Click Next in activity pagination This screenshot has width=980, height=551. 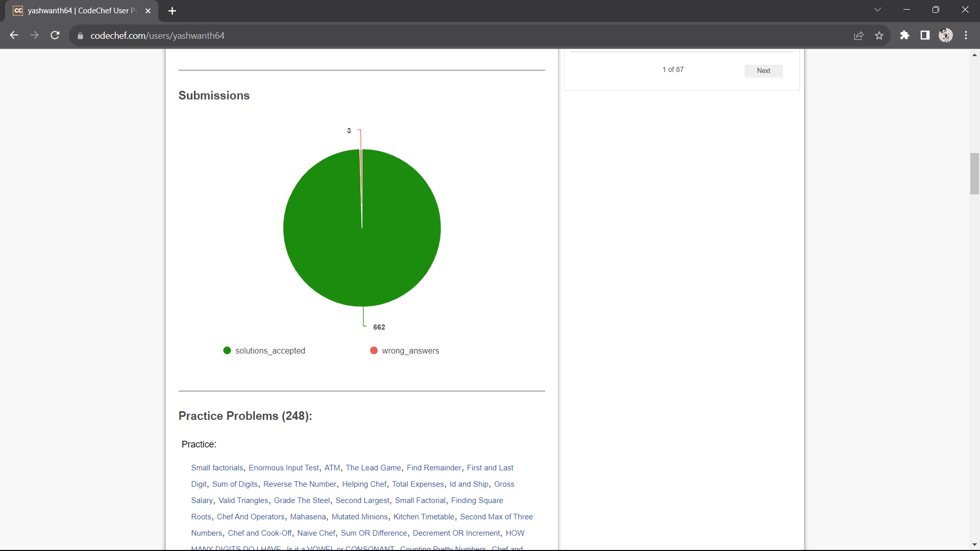pos(763,71)
